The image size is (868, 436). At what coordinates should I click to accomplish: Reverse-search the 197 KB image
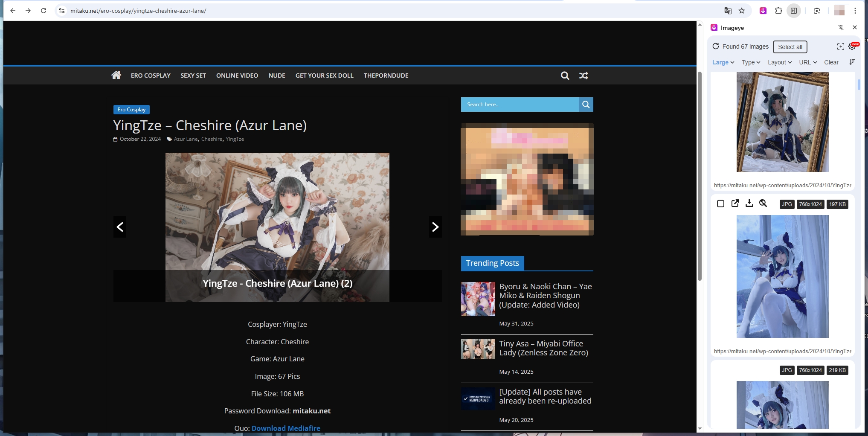(763, 203)
